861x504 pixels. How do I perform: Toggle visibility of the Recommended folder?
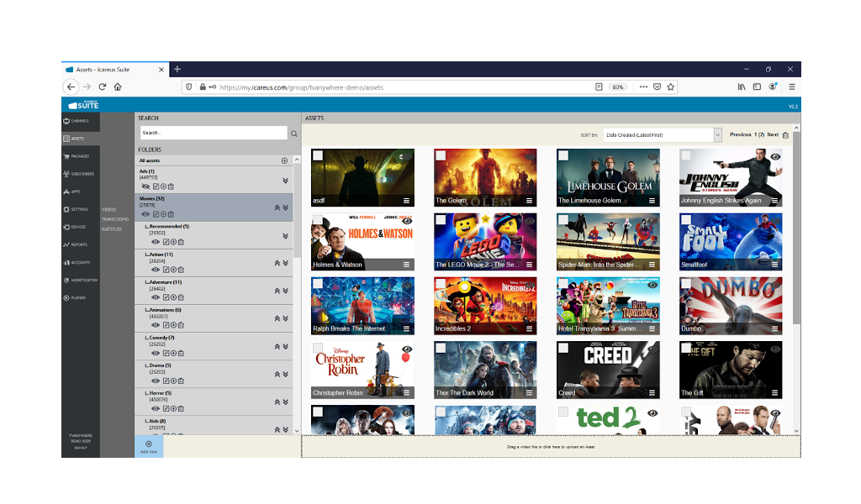pyautogui.click(x=156, y=242)
